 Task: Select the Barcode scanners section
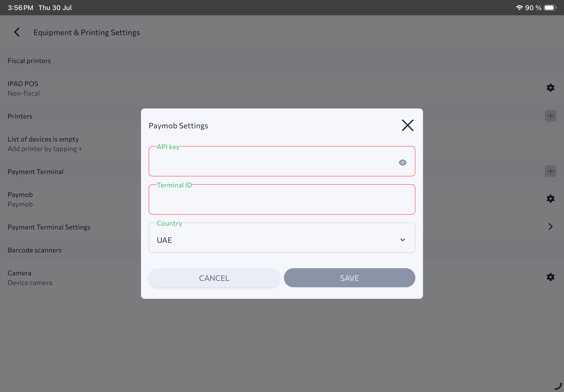(x=35, y=250)
